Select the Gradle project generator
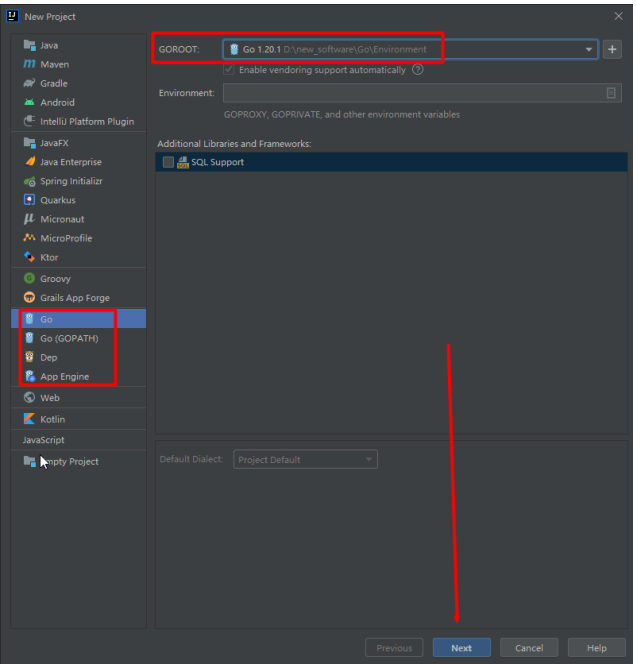 pos(78,83)
